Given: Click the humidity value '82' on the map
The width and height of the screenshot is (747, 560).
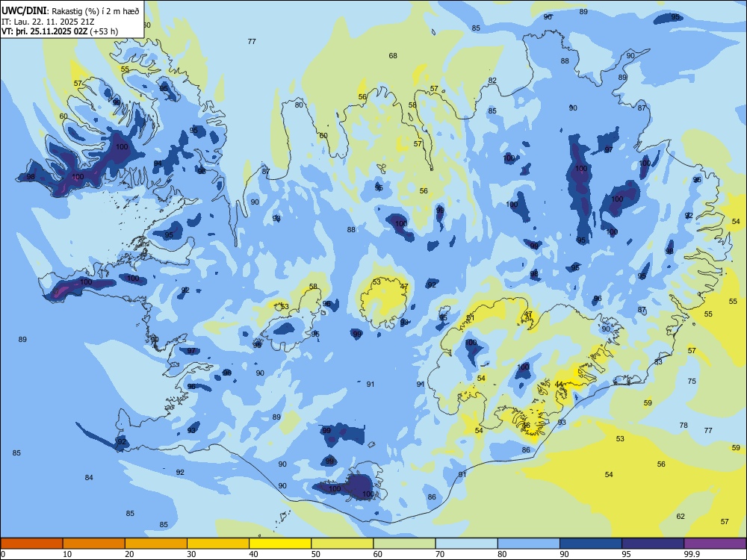Looking at the screenshot, I should coord(492,81).
